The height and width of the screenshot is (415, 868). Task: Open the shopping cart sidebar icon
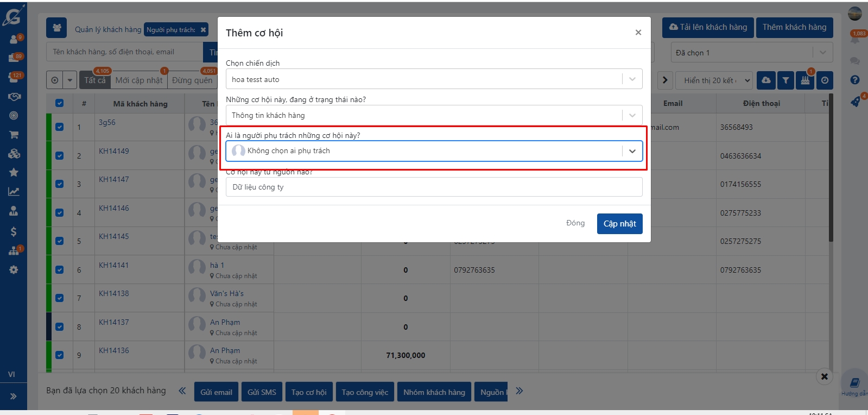coord(14,135)
